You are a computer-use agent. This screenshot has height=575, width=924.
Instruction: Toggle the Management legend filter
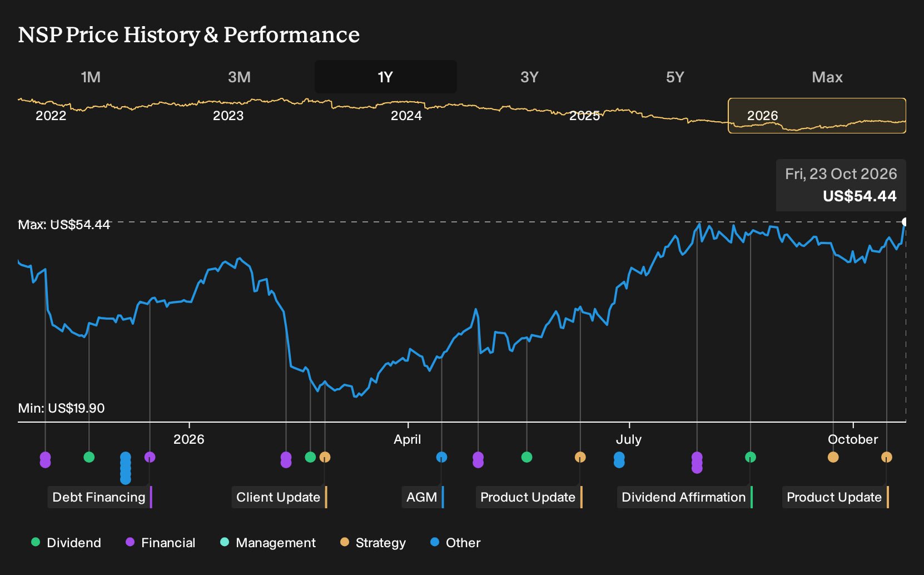point(268,543)
